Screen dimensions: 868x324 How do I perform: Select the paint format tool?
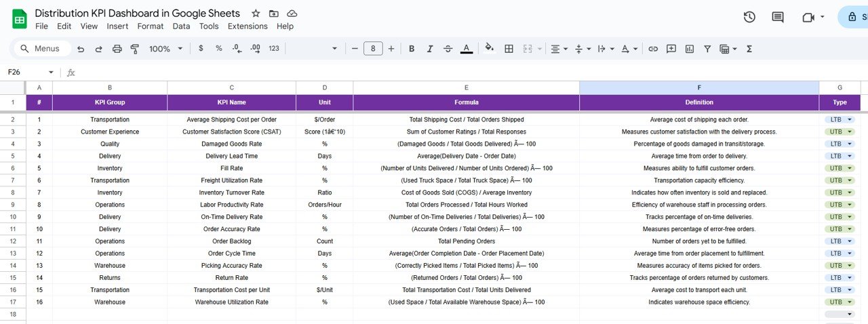(x=134, y=49)
